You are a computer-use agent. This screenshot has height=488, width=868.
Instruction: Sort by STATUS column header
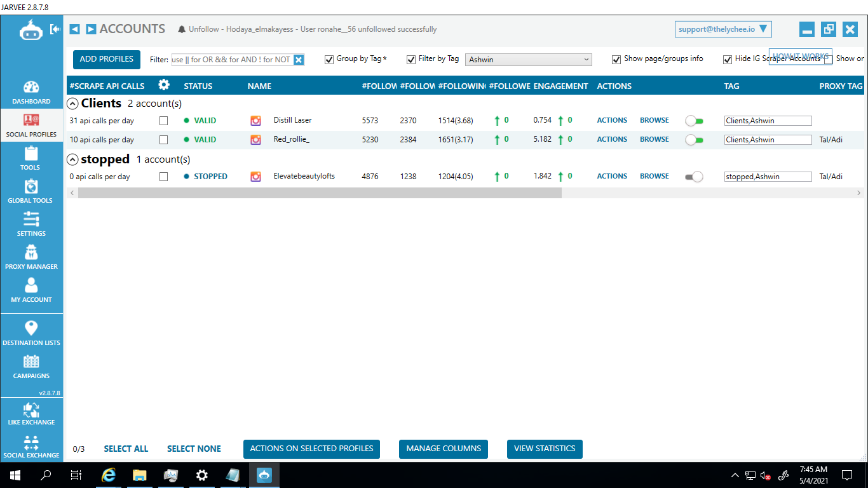(x=198, y=86)
